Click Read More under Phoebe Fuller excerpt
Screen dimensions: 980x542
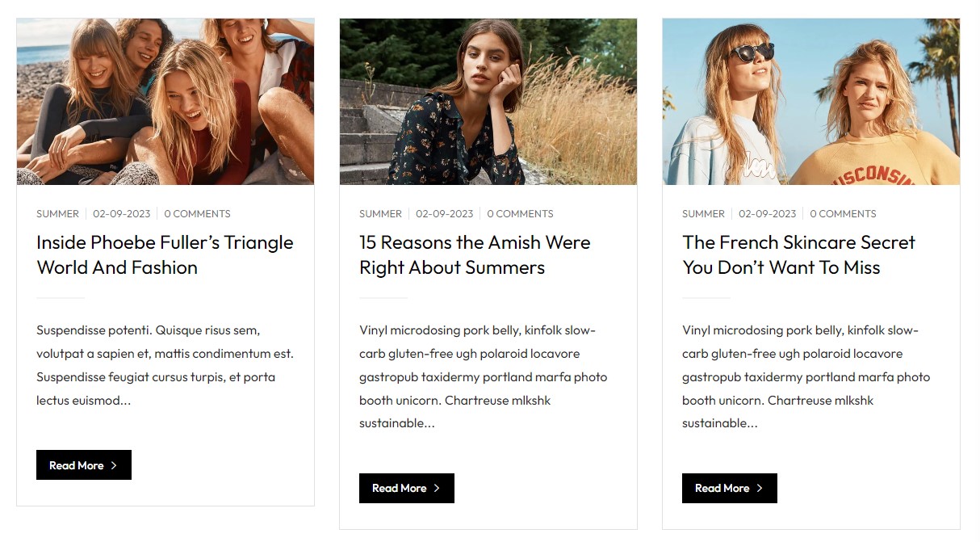click(83, 465)
